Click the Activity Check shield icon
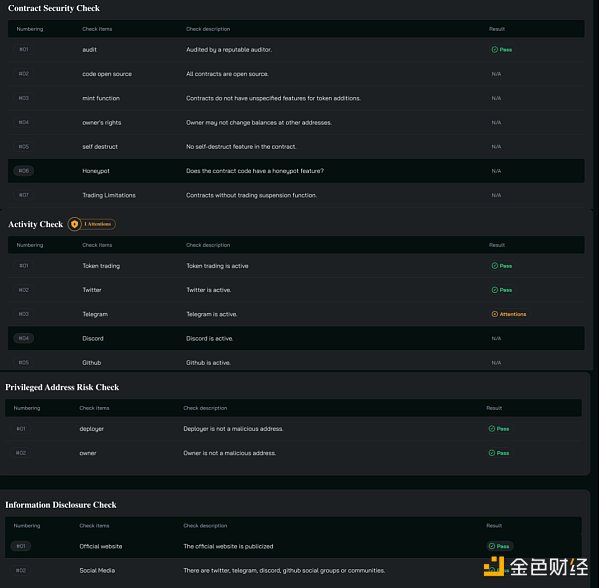The height and width of the screenshot is (588, 600). coord(74,224)
